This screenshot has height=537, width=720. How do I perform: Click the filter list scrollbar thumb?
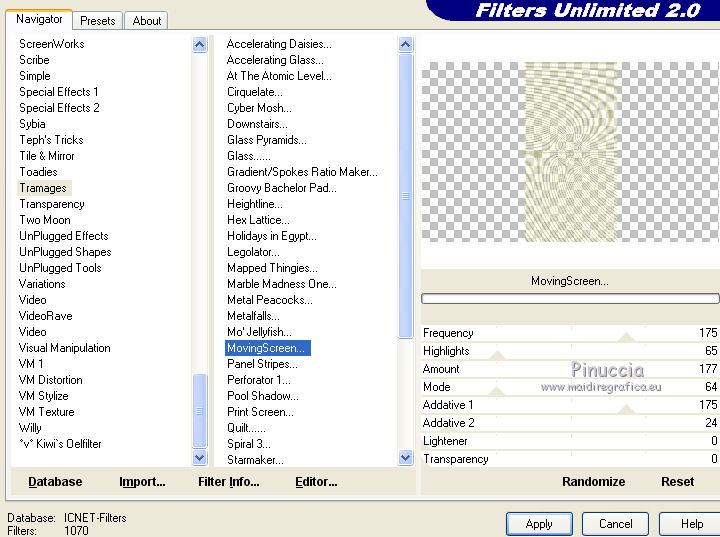pyautogui.click(x=405, y=196)
